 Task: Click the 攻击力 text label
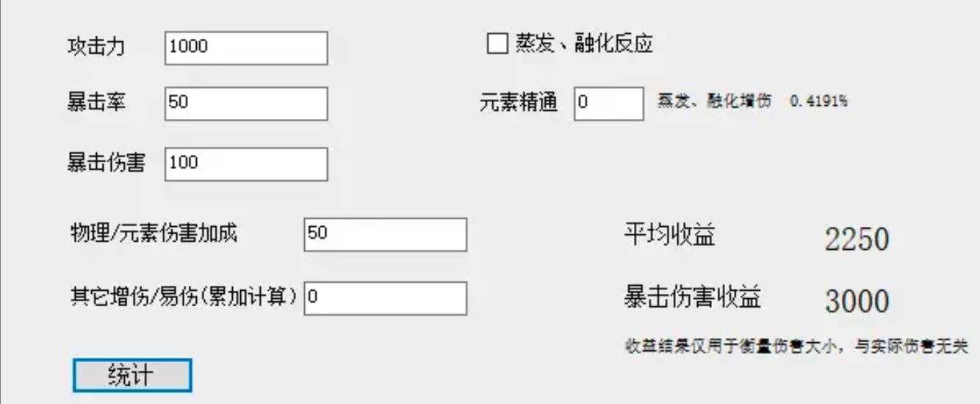[96, 47]
